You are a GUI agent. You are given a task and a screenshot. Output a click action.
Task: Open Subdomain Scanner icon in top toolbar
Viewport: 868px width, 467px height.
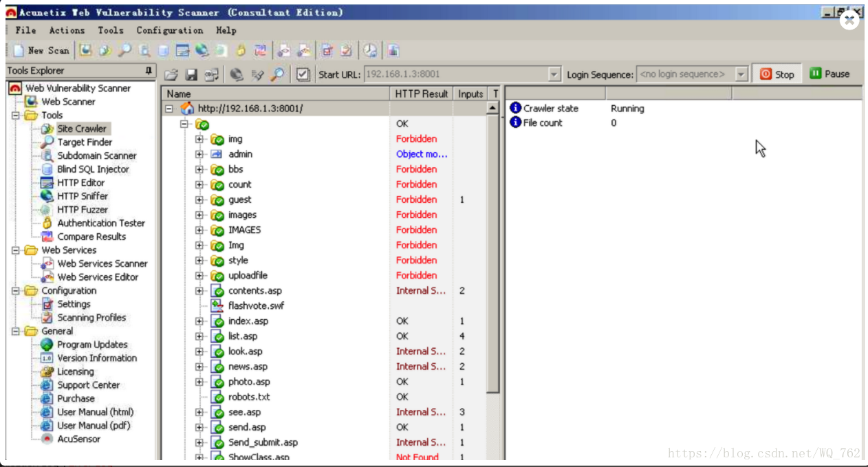144,50
